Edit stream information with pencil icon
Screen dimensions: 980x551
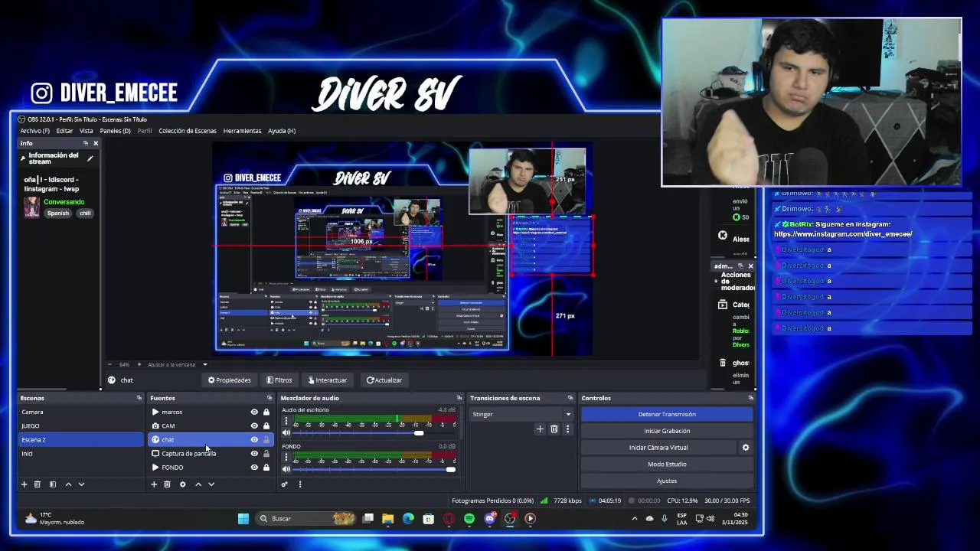click(x=90, y=158)
